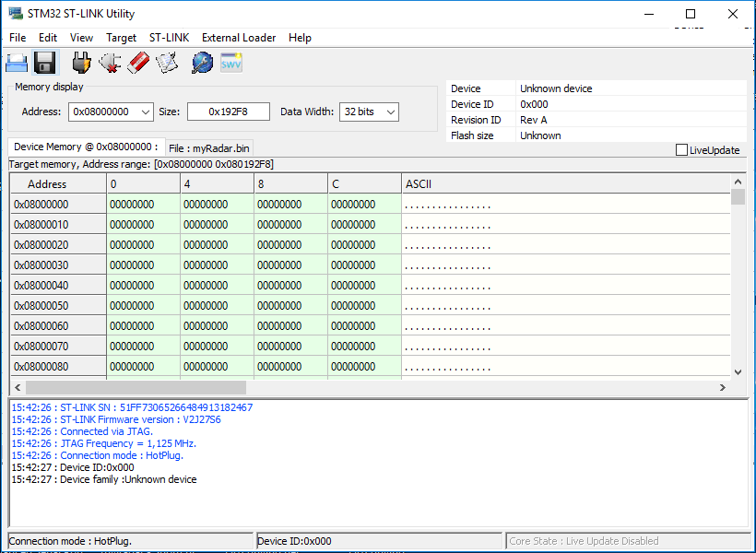Open the View menu
Image resolution: width=756 pixels, height=553 pixels.
coord(81,38)
